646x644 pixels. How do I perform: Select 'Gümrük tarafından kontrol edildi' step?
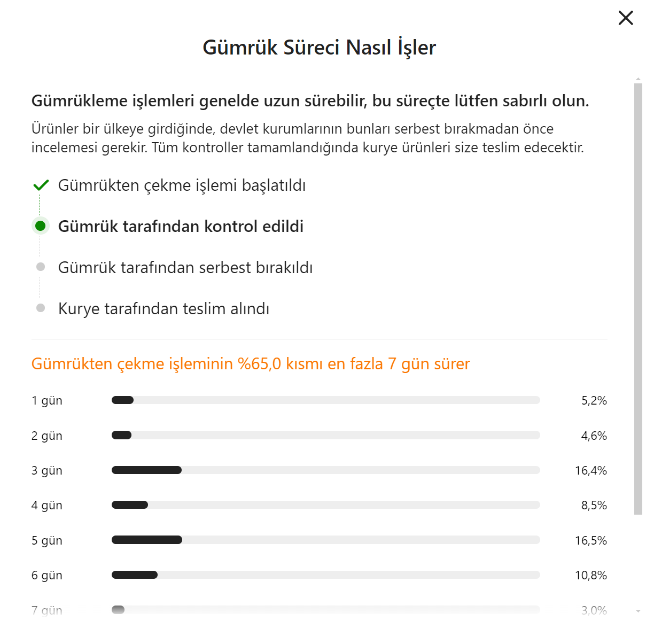coord(181,227)
